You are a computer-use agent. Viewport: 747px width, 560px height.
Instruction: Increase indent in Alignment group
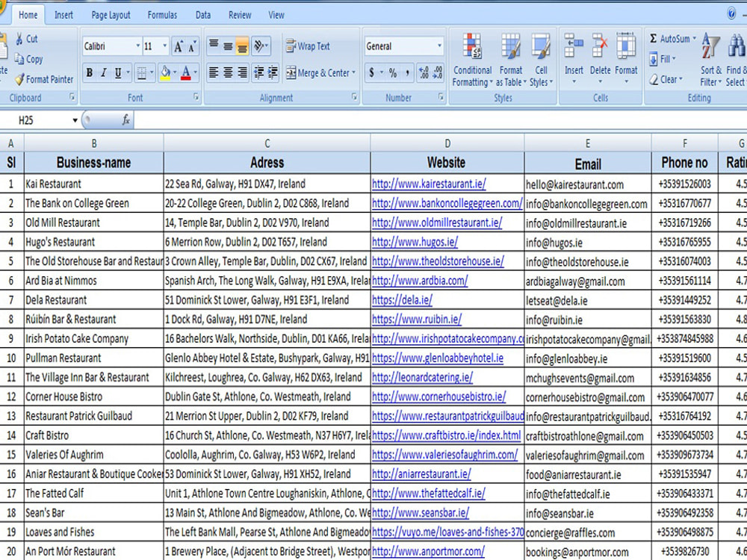click(273, 72)
